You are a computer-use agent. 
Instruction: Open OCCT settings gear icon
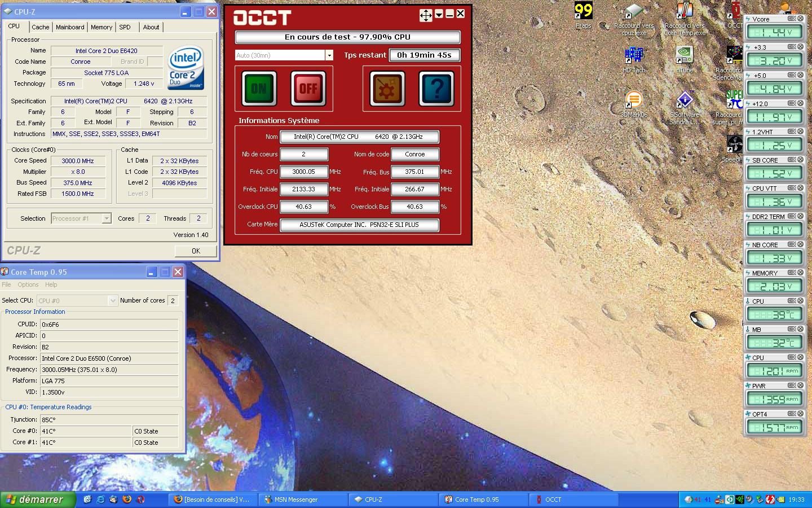pos(387,89)
